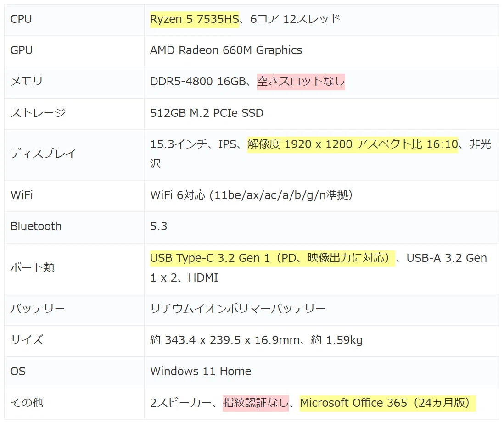This screenshot has height=427, width=504.
Task: Click DDR5-4800 16GB text
Action: click(198, 81)
